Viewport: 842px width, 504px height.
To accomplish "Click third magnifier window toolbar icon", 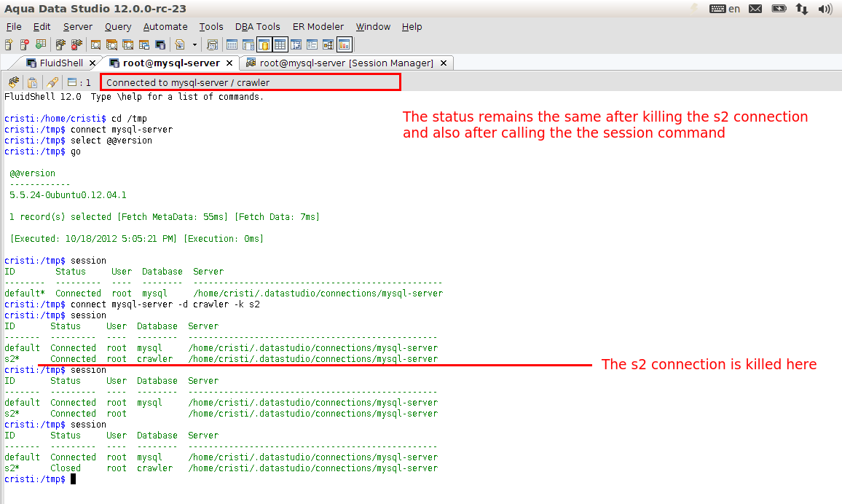I will click(x=127, y=44).
